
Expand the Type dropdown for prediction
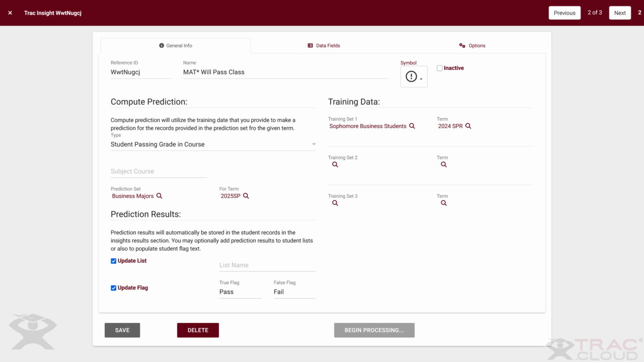coord(314,144)
